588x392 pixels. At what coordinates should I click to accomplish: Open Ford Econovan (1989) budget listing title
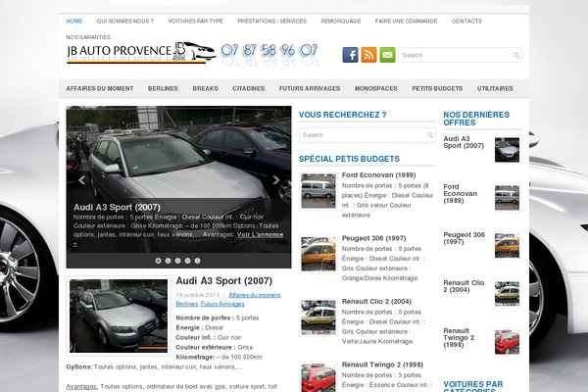point(378,175)
